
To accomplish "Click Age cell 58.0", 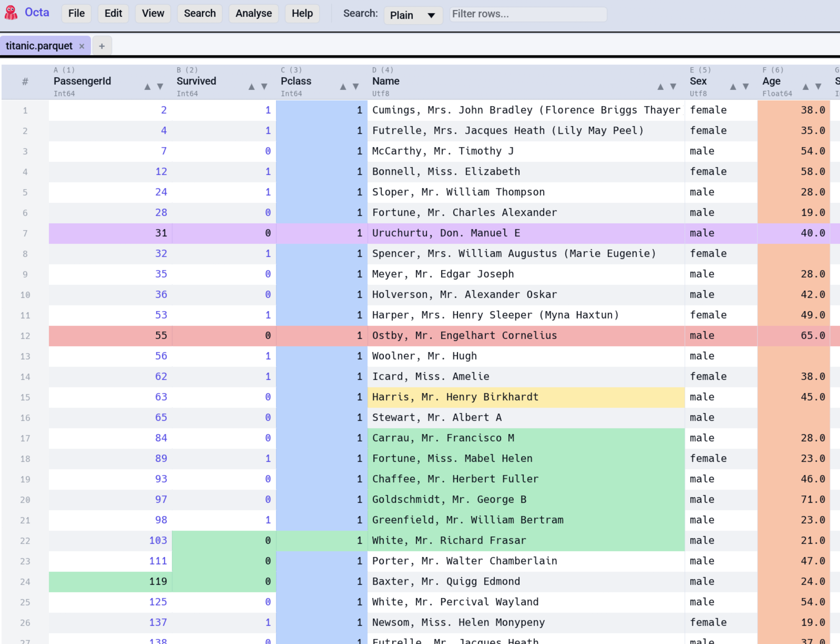I will click(793, 172).
